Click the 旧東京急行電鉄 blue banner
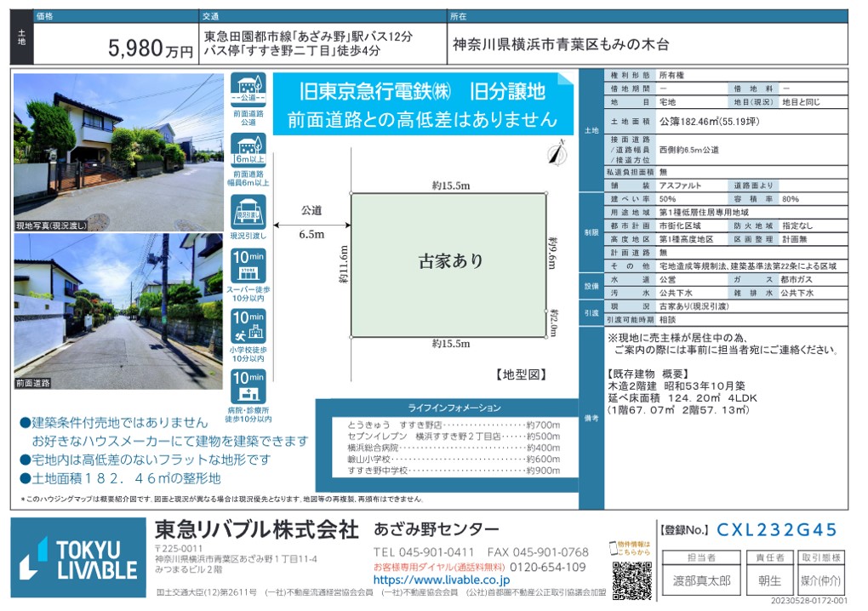The image size is (868, 611). pos(423,105)
